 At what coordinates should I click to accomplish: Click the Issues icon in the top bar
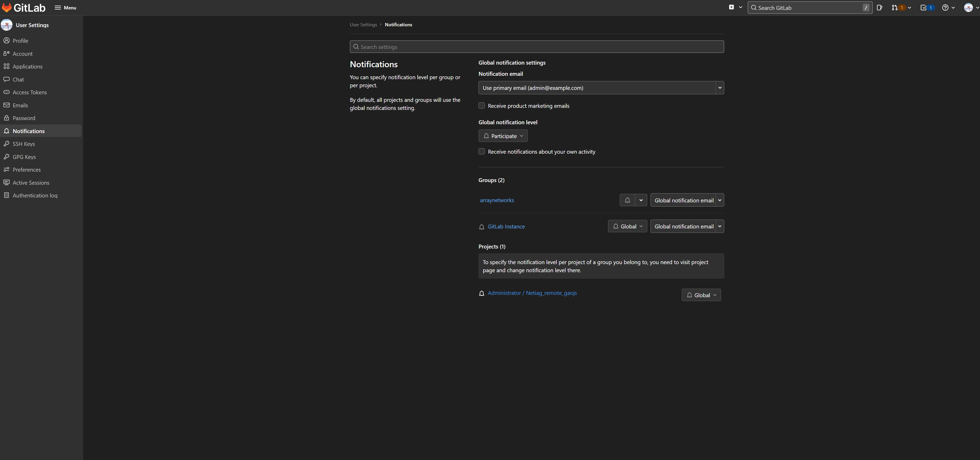point(879,8)
